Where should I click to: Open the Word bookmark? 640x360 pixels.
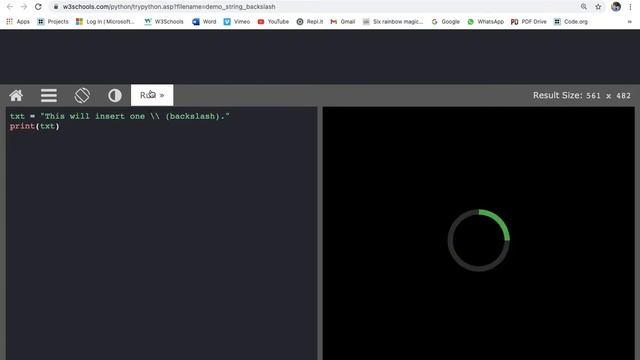(204, 22)
